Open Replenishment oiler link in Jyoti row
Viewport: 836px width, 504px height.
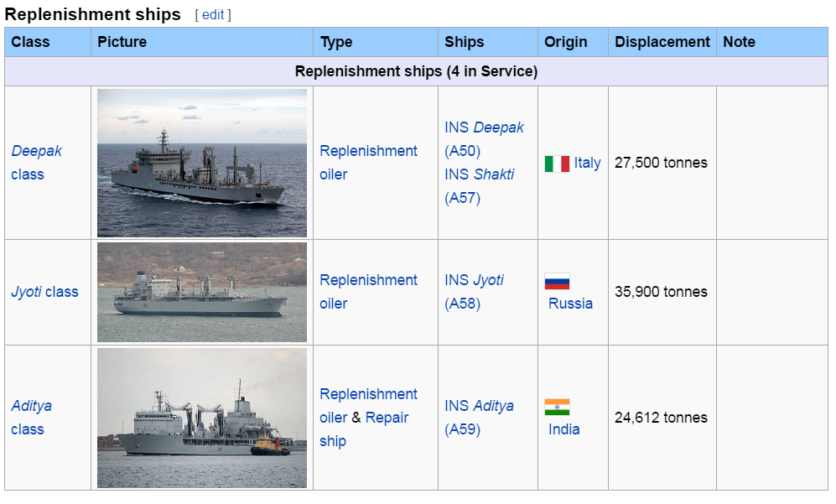368,292
